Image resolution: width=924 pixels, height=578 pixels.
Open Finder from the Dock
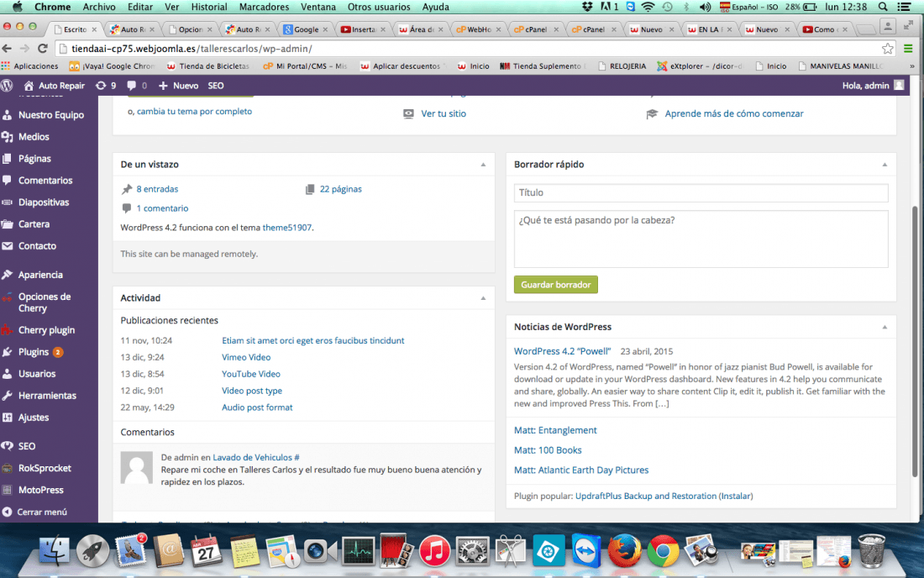[55, 551]
